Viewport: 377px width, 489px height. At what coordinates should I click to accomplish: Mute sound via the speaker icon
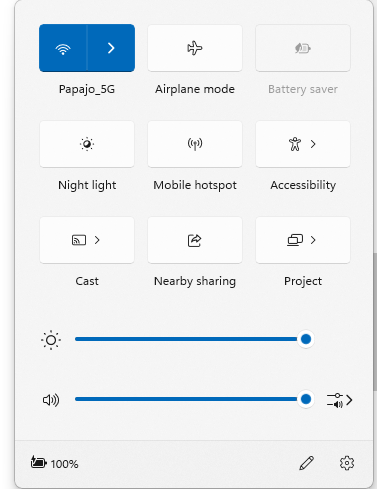click(51, 400)
